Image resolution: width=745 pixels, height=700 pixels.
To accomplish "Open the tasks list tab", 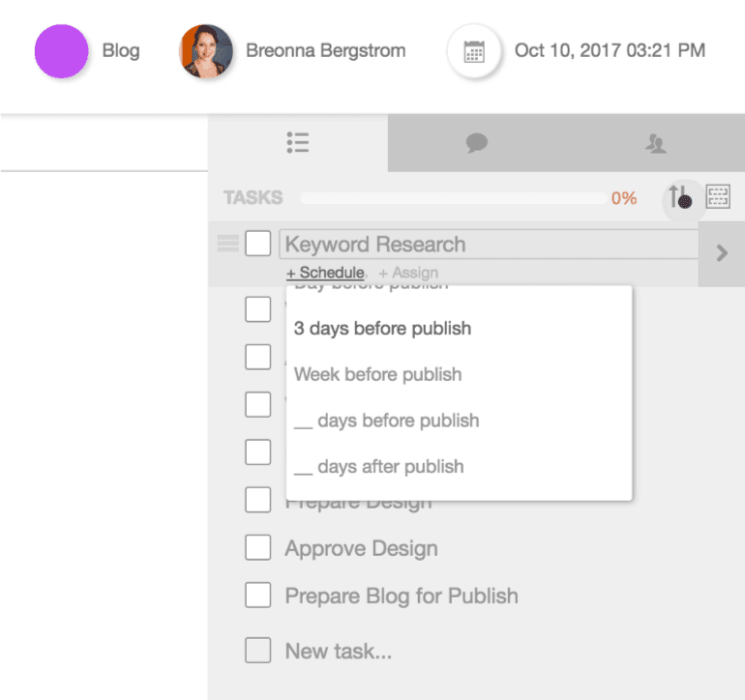I will [297, 143].
